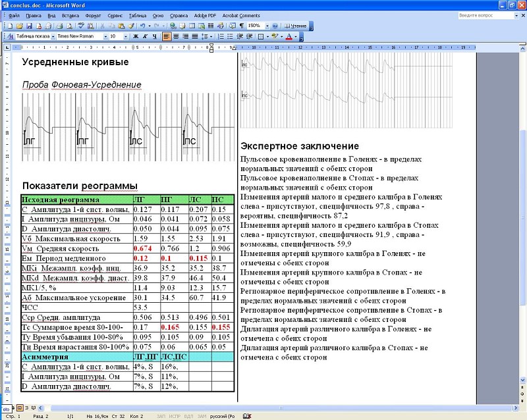Increase the paragraph indent

click(x=250, y=36)
